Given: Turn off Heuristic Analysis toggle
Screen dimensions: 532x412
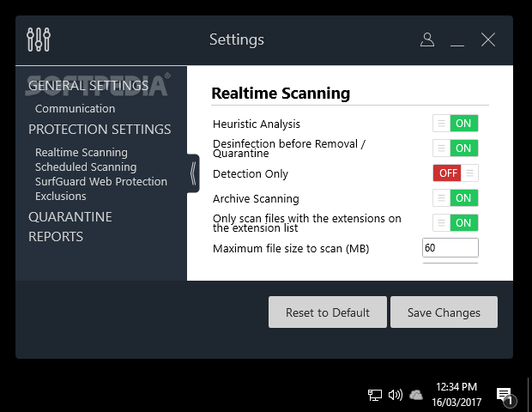Looking at the screenshot, I should [x=456, y=124].
